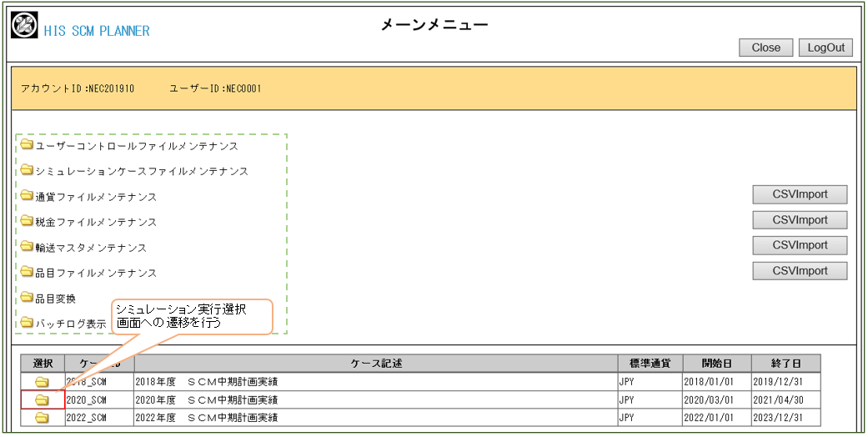The width and height of the screenshot is (868, 437).
Task: Pick the folder icon for the 2022_SCM case
Action: click(x=42, y=418)
